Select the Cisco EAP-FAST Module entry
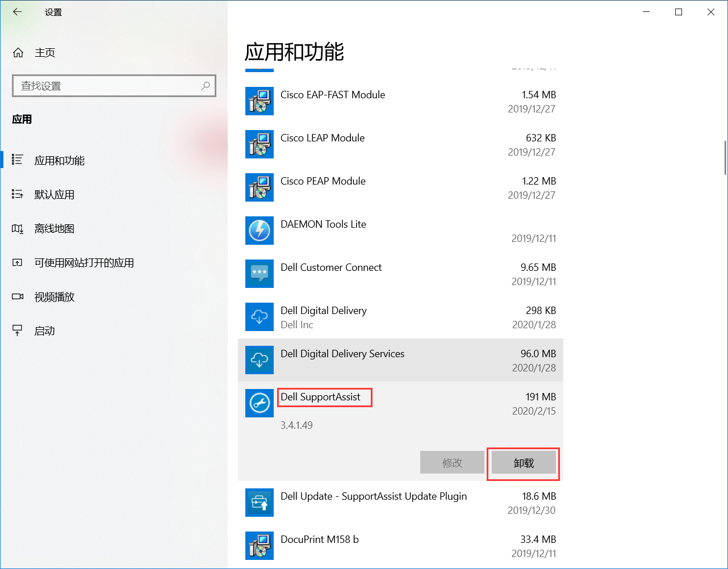Image resolution: width=728 pixels, height=569 pixels. [400, 101]
